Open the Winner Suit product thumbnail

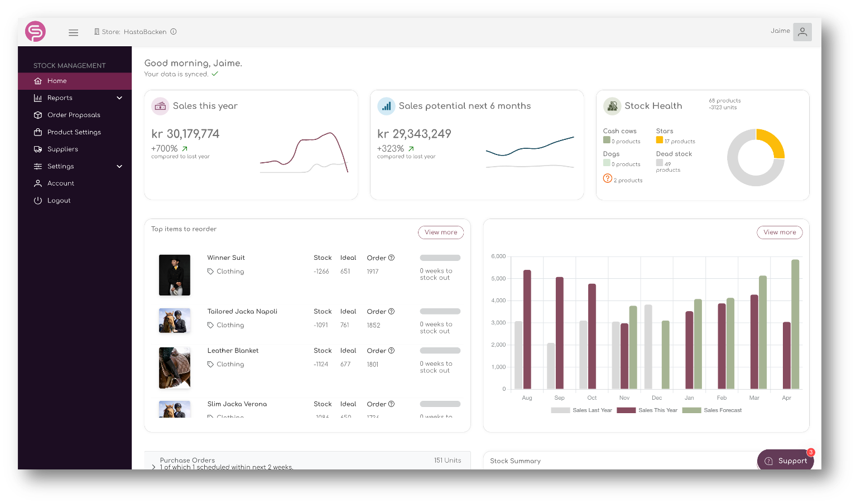[x=174, y=274]
